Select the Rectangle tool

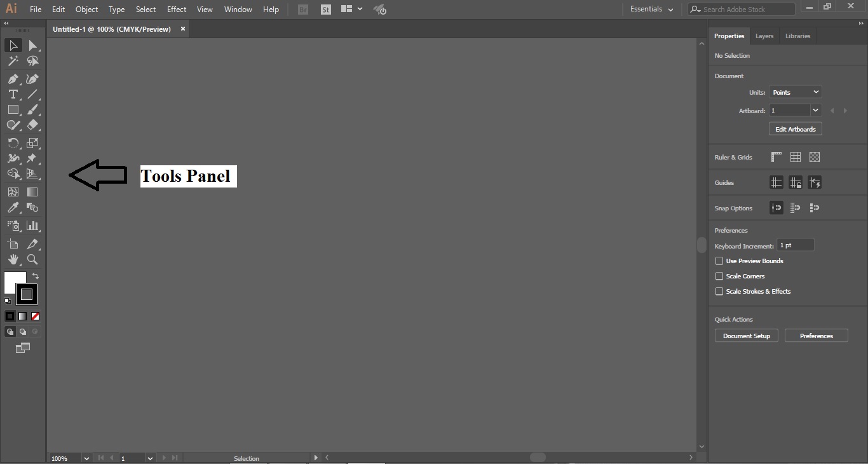13,110
